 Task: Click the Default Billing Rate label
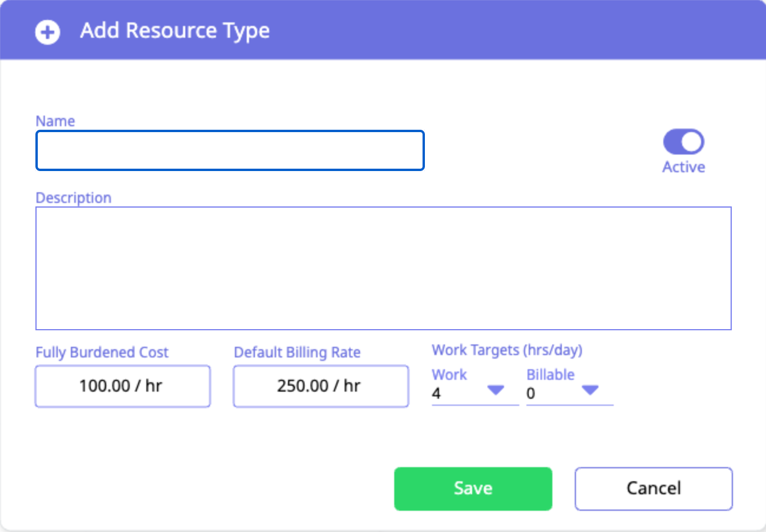coord(297,353)
